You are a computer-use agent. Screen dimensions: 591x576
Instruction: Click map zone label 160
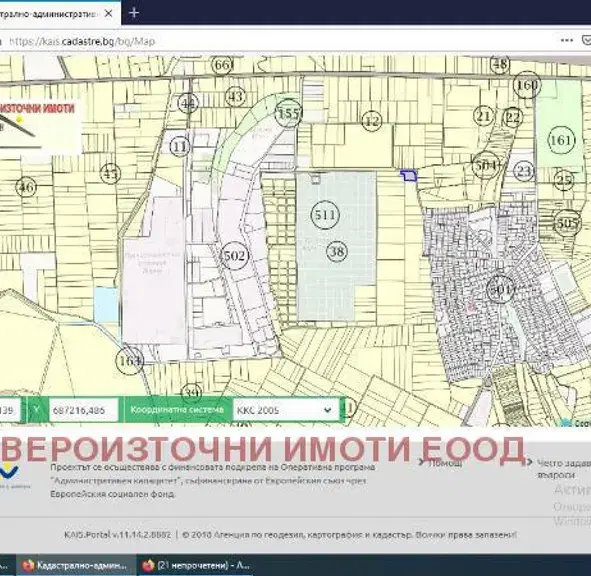pos(527,85)
